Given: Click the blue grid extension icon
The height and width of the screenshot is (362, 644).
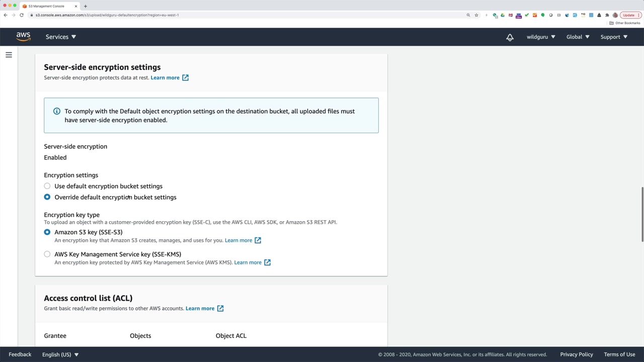Looking at the screenshot, I should pos(591,15).
